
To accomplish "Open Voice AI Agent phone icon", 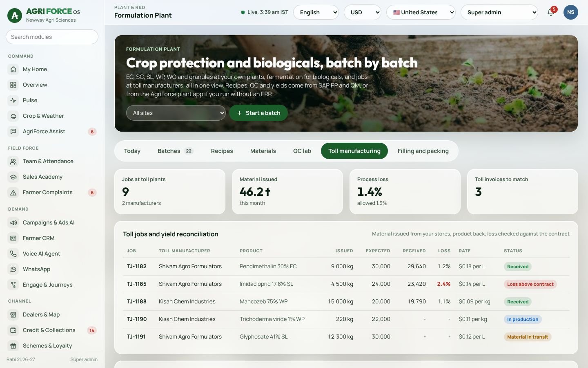I will pyautogui.click(x=13, y=254).
